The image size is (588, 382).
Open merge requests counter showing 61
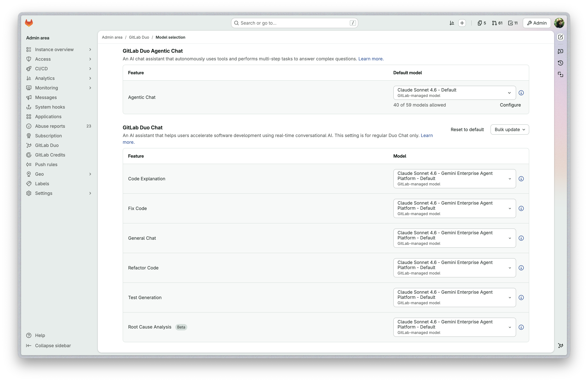(497, 23)
